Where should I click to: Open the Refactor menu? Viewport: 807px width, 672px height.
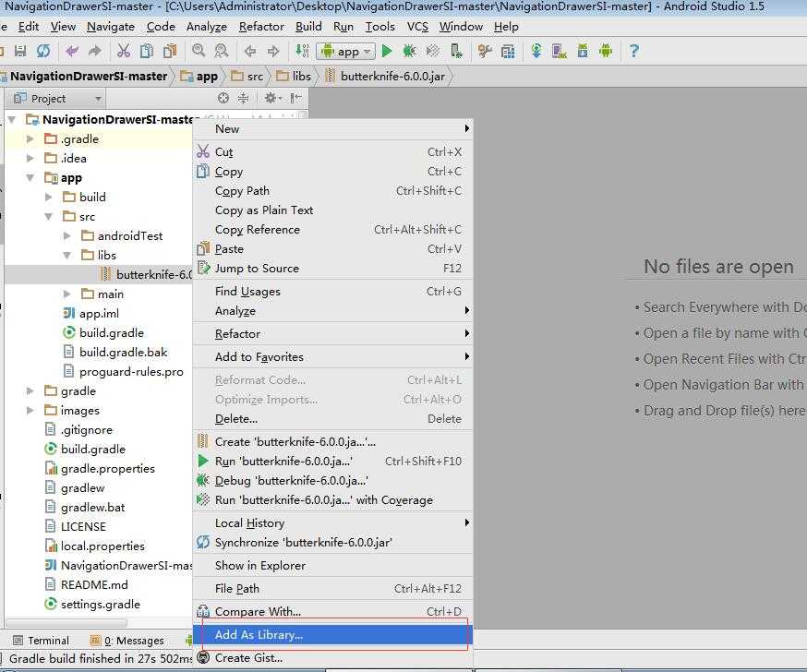pos(261,26)
